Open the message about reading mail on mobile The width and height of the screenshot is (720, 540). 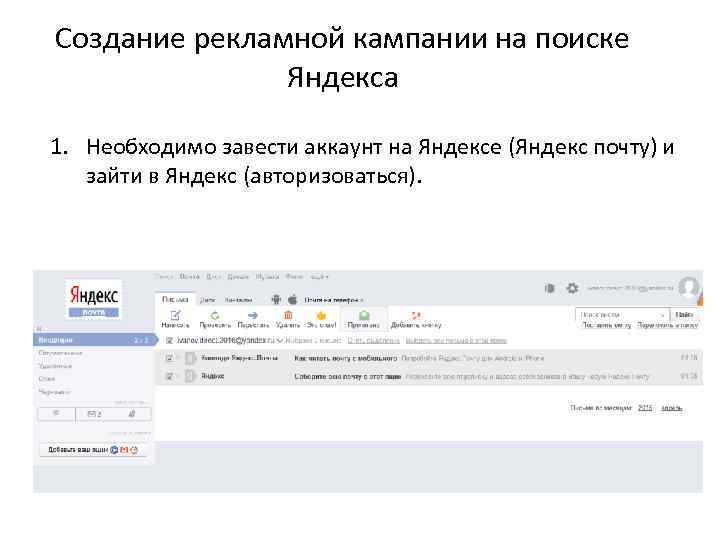[x=427, y=358]
